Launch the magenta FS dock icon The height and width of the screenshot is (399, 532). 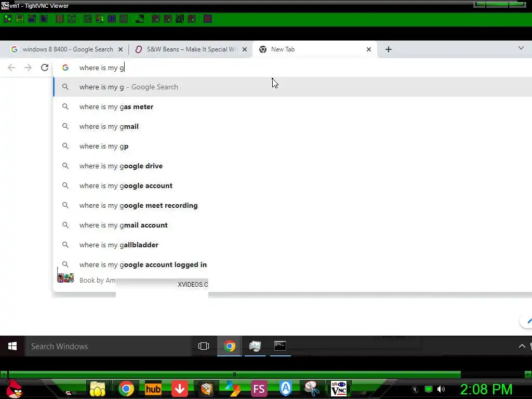coord(259,389)
